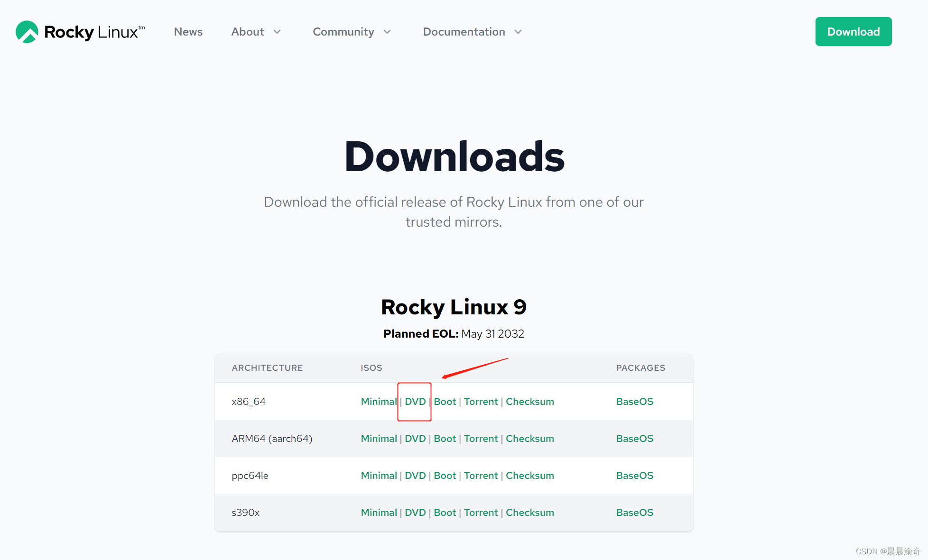Download the ARM64 Minimal ISO

click(x=379, y=439)
